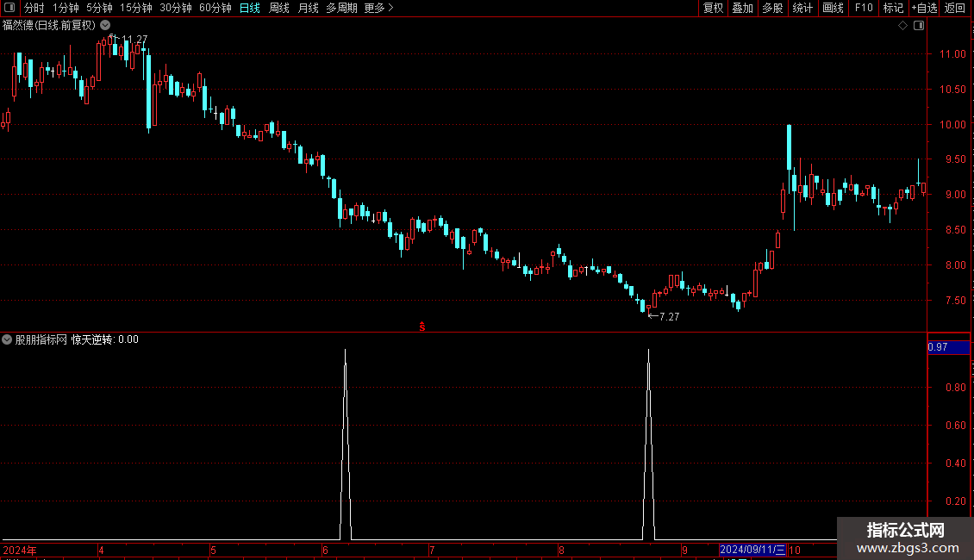Viewport: 974px width, 560px height.
Task: Select the 5分钟 period tab
Action: [99, 8]
